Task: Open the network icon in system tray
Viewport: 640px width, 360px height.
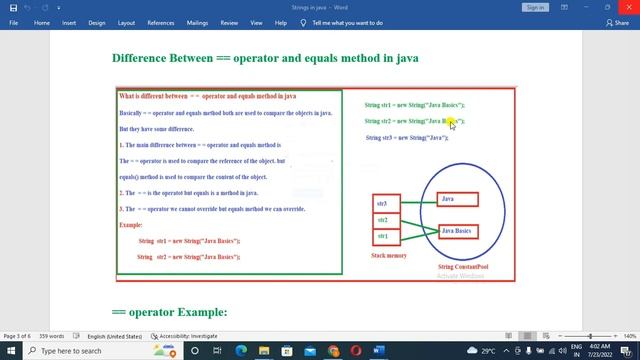Action: click(x=552, y=351)
